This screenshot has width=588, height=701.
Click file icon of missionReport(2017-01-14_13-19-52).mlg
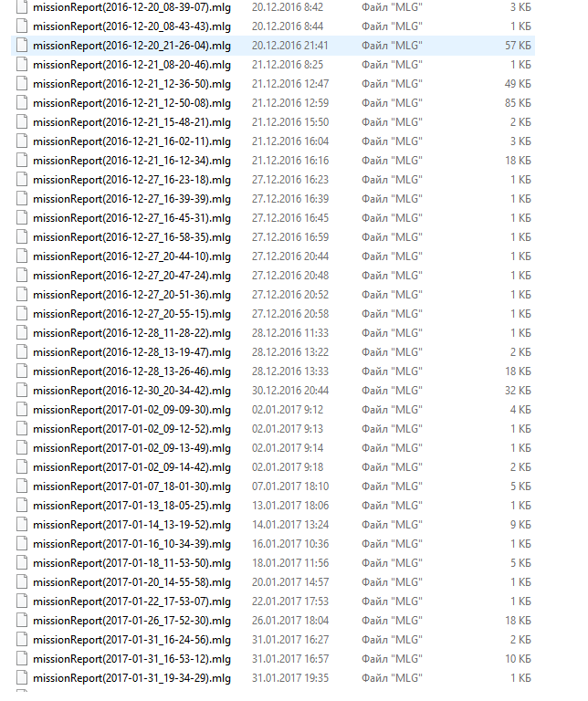(22, 525)
